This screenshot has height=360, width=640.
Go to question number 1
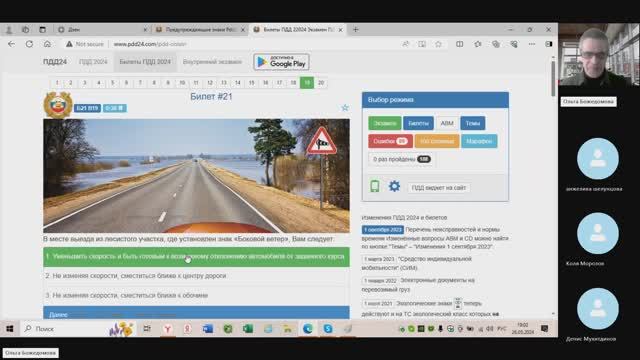coord(57,83)
